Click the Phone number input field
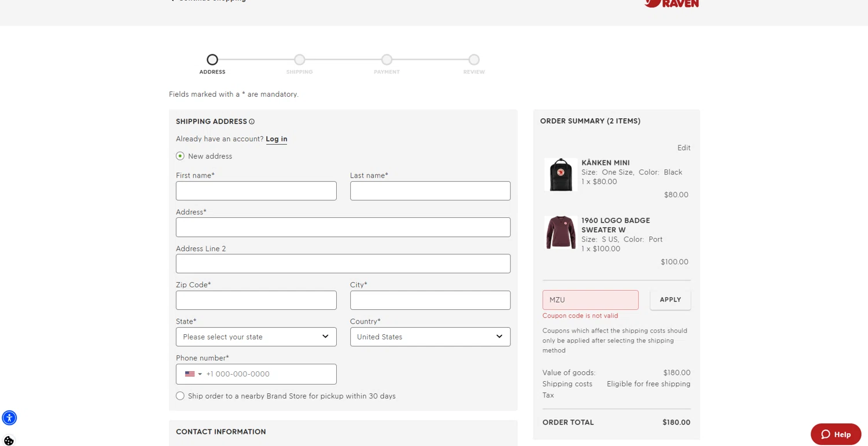868x446 pixels. pyautogui.click(x=256, y=374)
